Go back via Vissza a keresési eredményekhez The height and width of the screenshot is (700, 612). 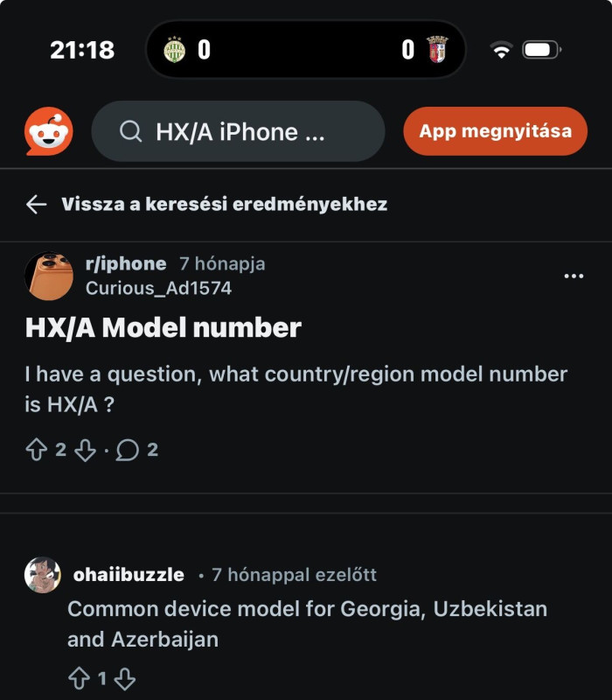tap(224, 205)
